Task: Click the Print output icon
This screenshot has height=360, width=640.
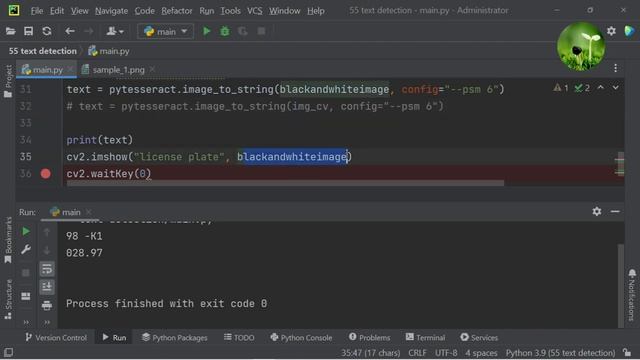Action: 47,305
